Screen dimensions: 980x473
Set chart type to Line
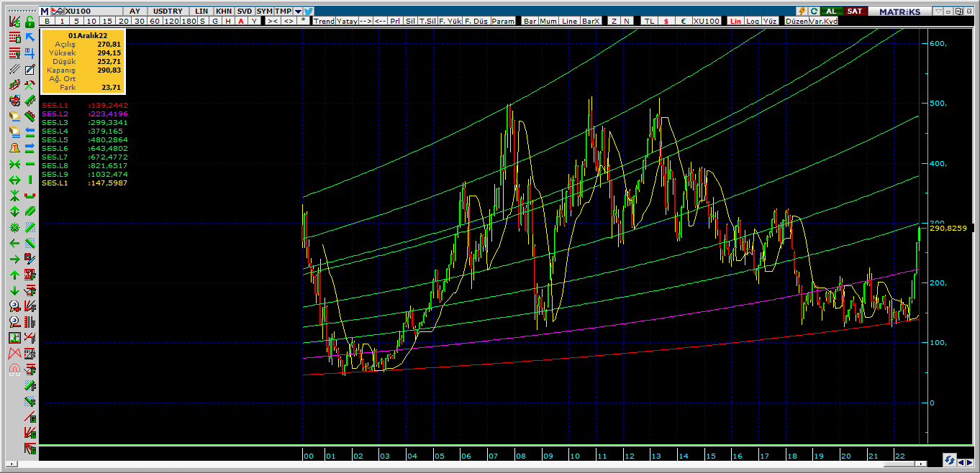(x=569, y=21)
